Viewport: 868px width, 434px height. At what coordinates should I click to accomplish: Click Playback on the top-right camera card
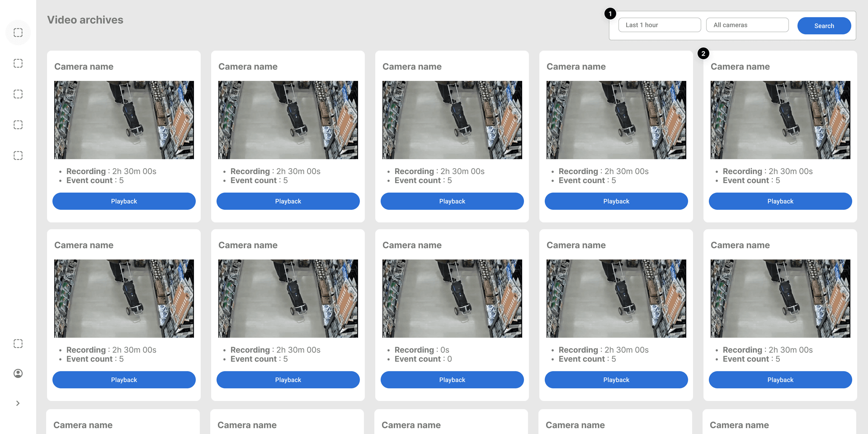click(780, 201)
